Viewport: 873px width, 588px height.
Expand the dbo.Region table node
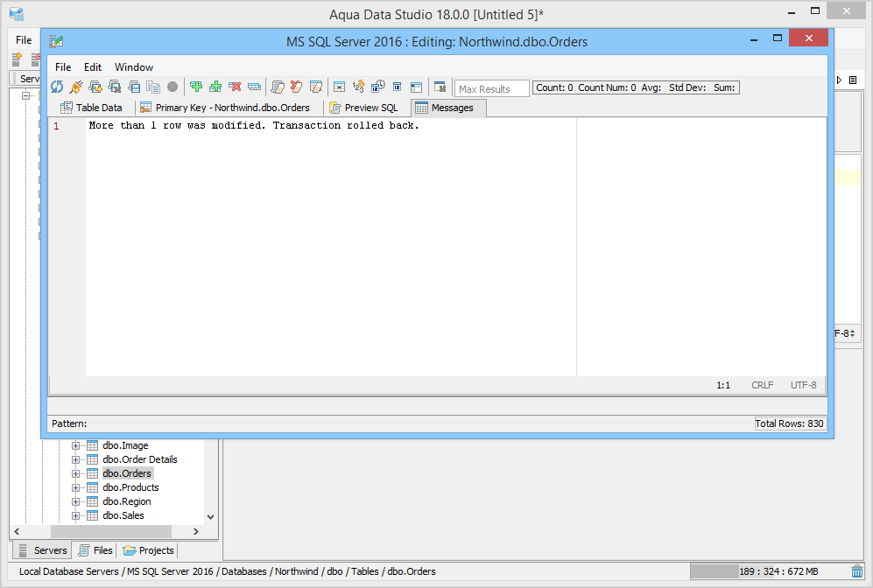(x=75, y=501)
